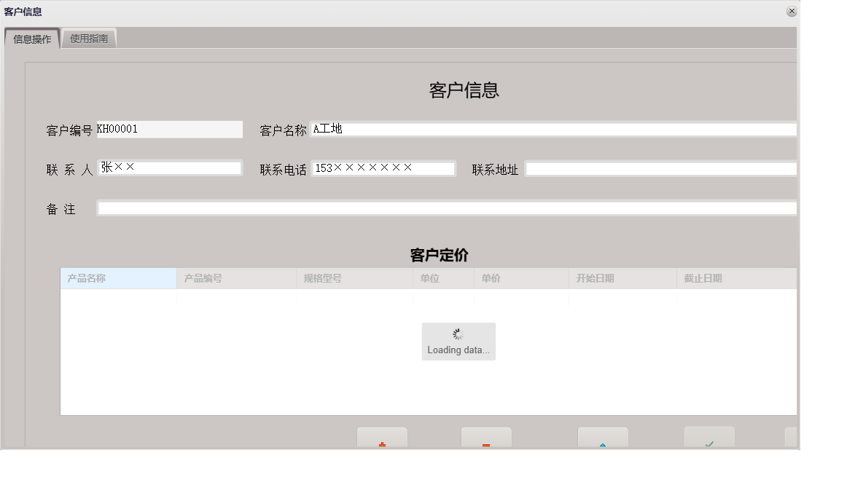The height and width of the screenshot is (504, 863).
Task: Select the 联系人 field showing 张××
Action: coord(169,168)
